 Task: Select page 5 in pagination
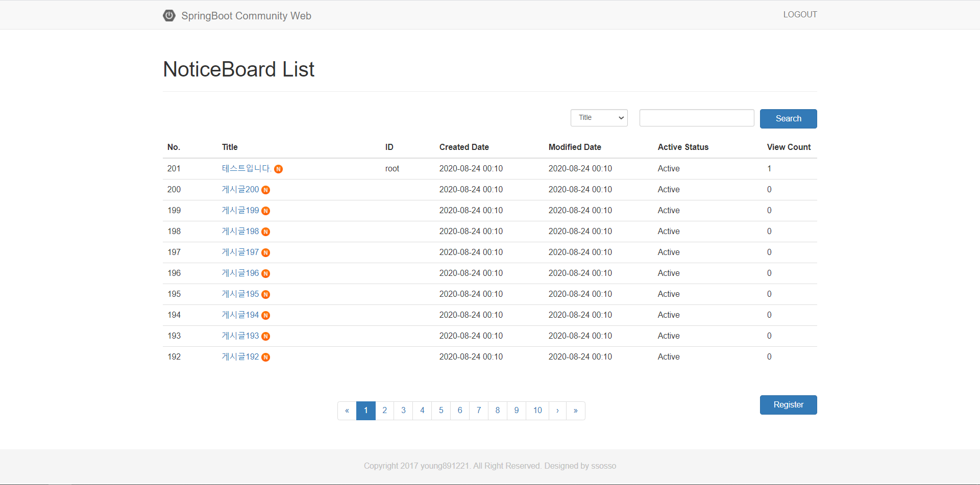441,411
